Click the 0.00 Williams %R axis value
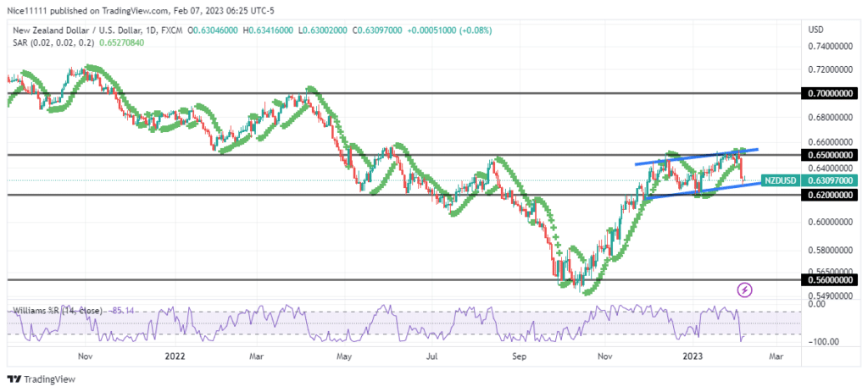The width and height of the screenshot is (868, 392). (x=816, y=304)
